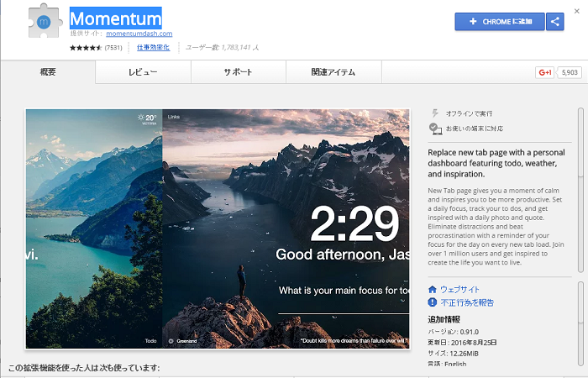The width and height of the screenshot is (588, 378).
Task: Close the extension details dialog
Action: pyautogui.click(x=577, y=11)
